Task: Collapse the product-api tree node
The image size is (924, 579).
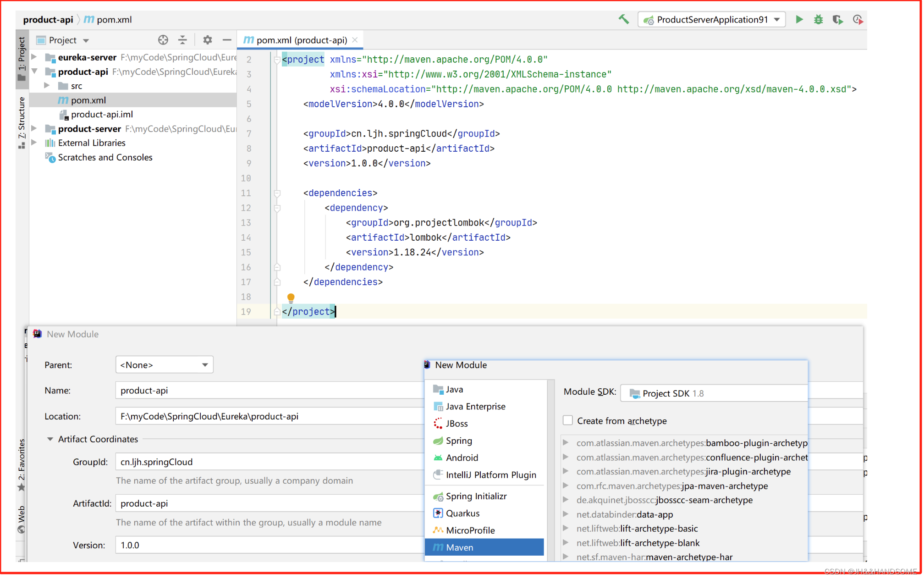Action: click(34, 72)
